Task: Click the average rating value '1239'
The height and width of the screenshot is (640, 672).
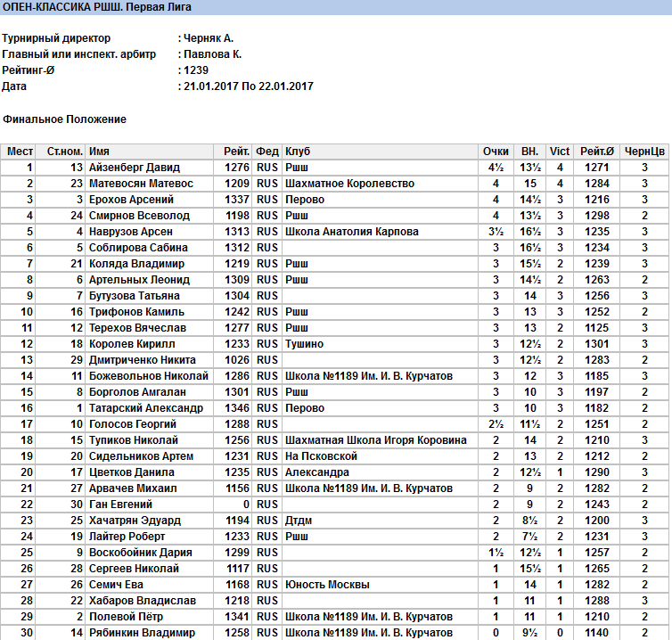Action: [196, 70]
